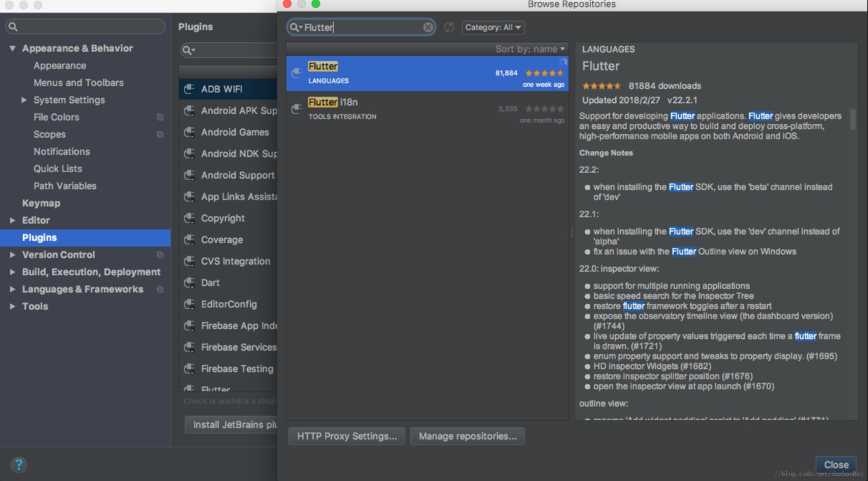Open the search history dropdown in Browse Repositories

pyautogui.click(x=296, y=27)
